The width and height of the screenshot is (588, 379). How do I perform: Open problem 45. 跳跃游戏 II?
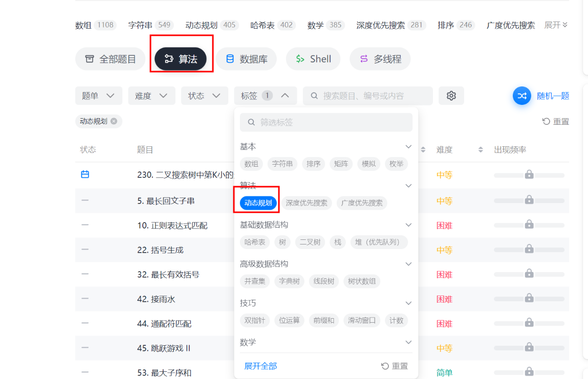[163, 348]
